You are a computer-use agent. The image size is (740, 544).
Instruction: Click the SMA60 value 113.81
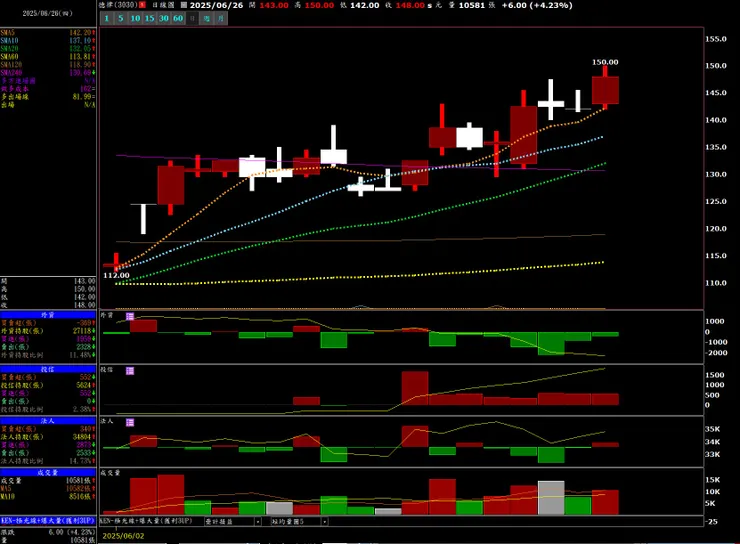(82, 57)
